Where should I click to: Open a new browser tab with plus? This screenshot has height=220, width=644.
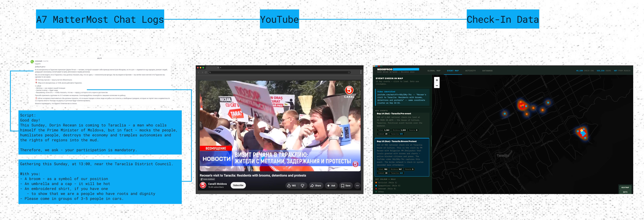click(x=220, y=68)
